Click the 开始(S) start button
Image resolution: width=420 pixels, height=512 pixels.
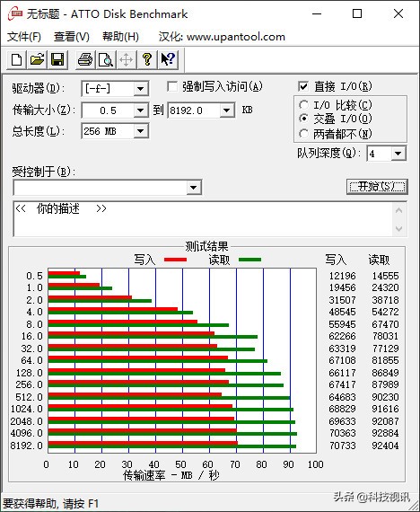(377, 187)
